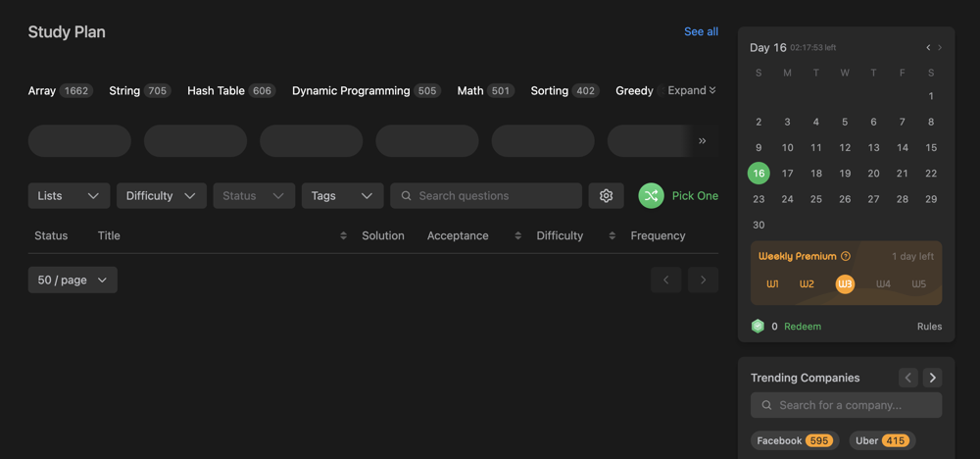Image resolution: width=980 pixels, height=459 pixels.
Task: Click the Weekly Premium help icon
Action: 846,256
